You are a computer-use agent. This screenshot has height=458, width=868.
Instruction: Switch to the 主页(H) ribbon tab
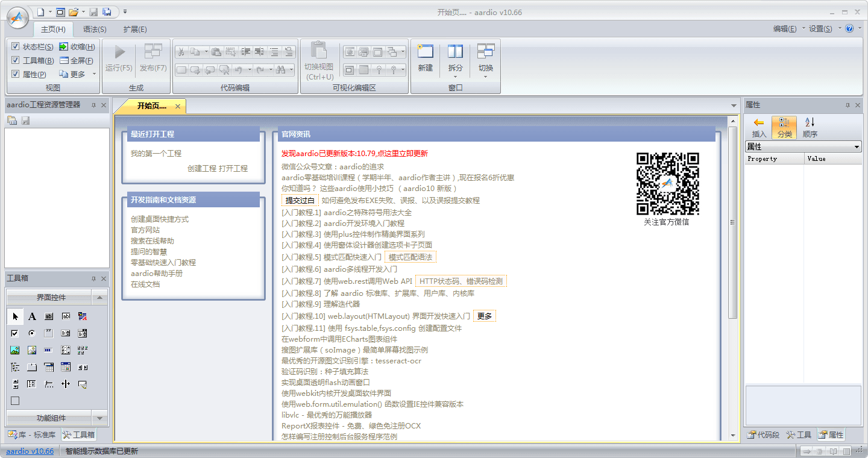[x=53, y=29]
